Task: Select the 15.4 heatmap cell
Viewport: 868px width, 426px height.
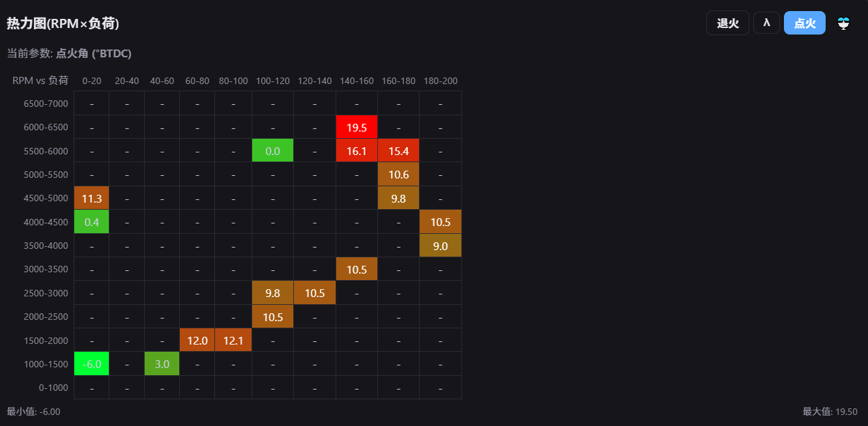Action: click(x=398, y=150)
